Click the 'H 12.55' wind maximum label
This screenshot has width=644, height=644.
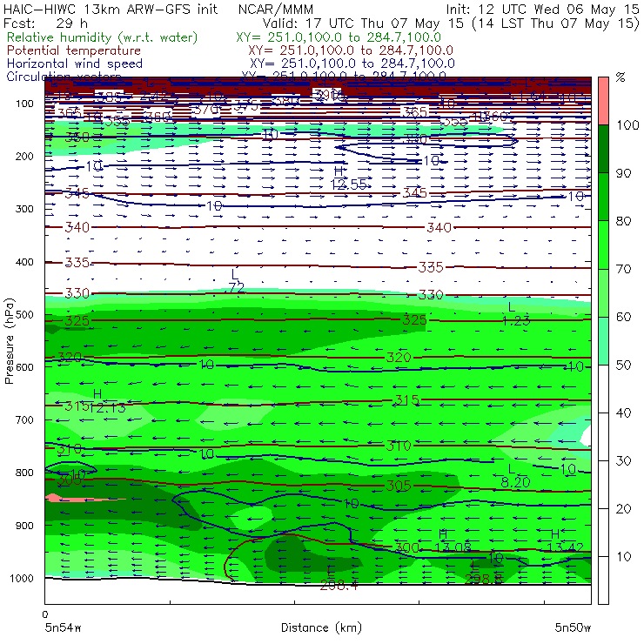click(x=348, y=178)
